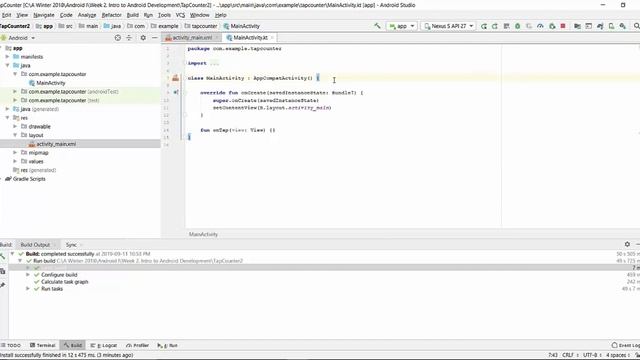Click the Make Project hammer icon
Viewport: 640px width, 360px height.
pyautogui.click(x=377, y=26)
